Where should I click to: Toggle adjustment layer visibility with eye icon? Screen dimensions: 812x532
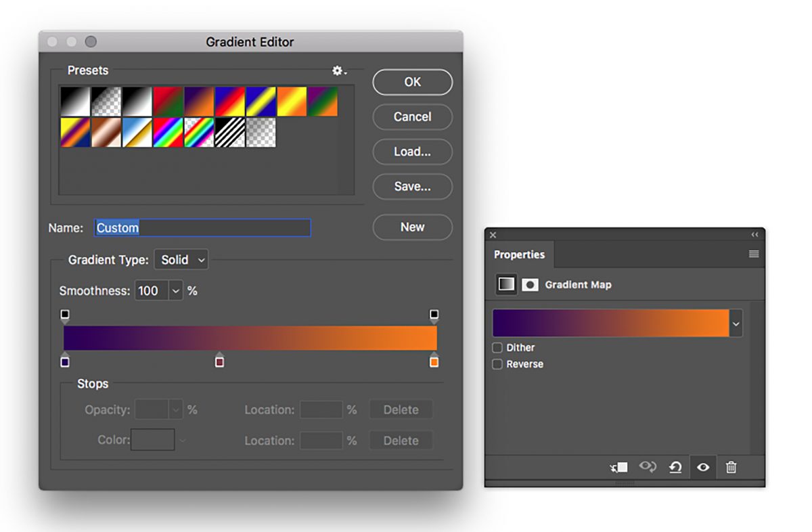[703, 467]
